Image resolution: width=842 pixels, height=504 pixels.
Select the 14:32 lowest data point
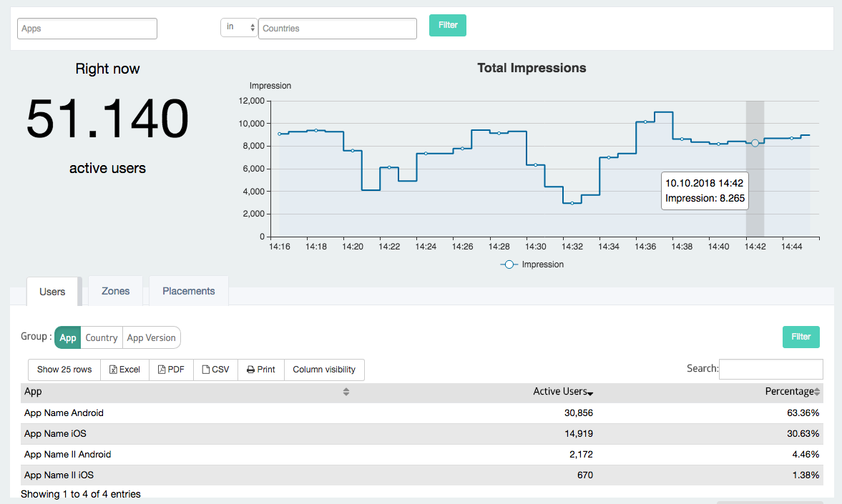pos(572,203)
